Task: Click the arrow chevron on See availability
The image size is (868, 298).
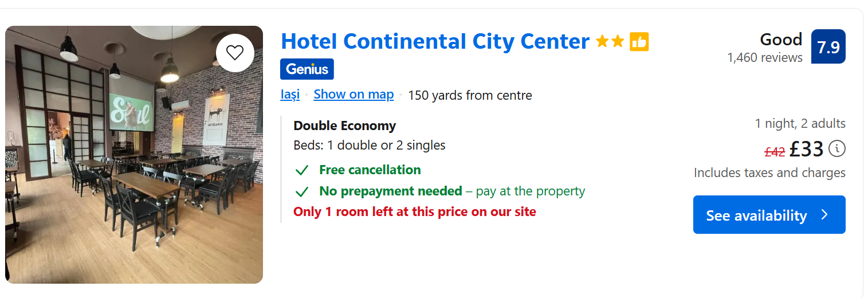Action: pyautogui.click(x=824, y=215)
